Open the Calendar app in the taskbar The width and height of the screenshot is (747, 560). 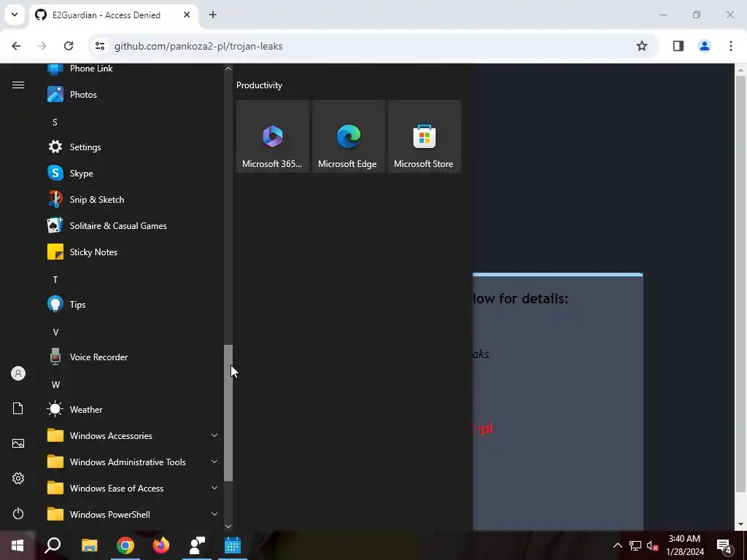(233, 545)
